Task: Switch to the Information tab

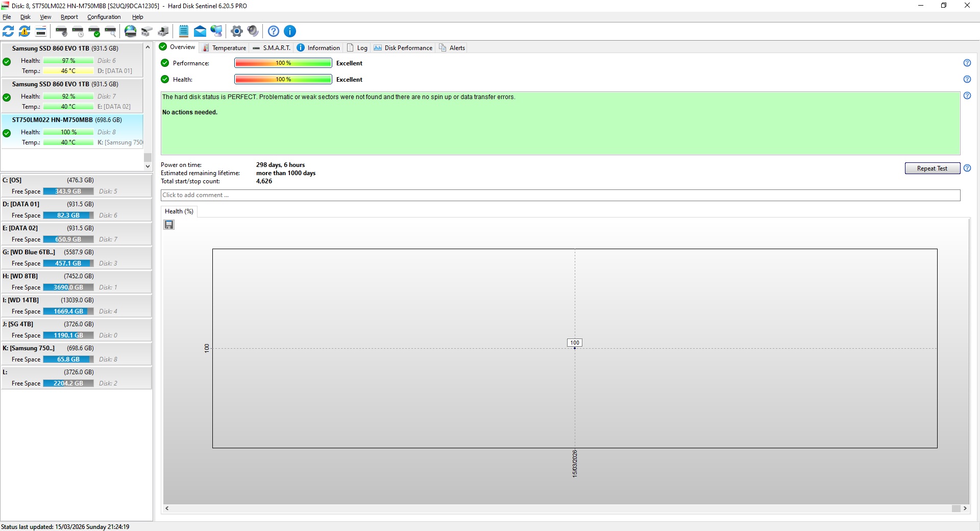Action: coord(318,47)
